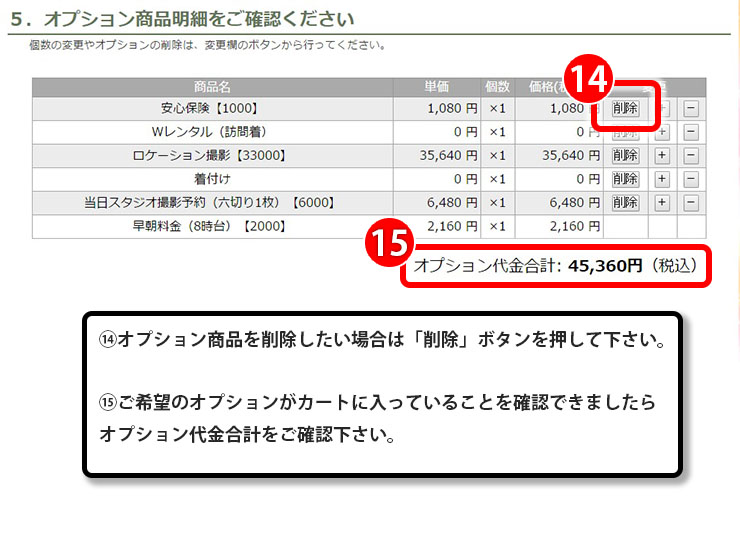Click 削除 for 当日スタジオ撮影予約 row
This screenshot has width=740, height=550.
(625, 203)
